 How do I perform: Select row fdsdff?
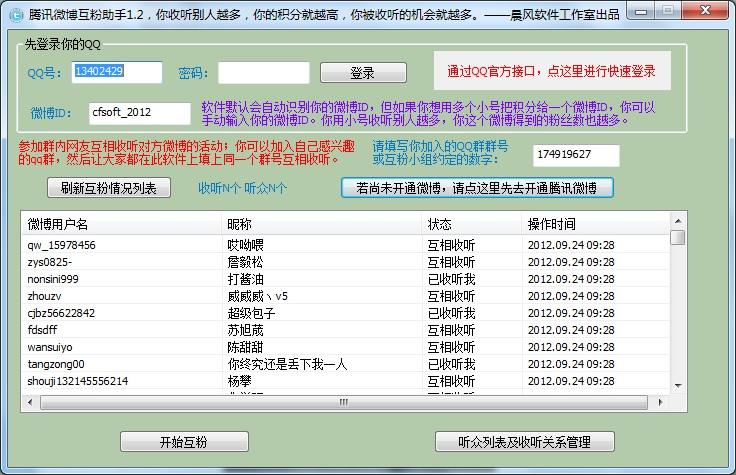click(x=345, y=330)
